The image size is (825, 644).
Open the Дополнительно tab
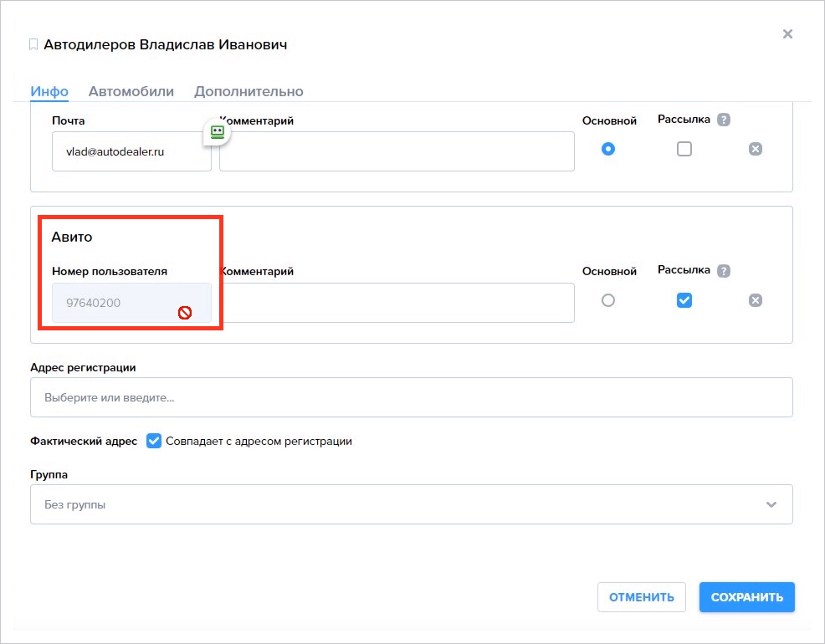[249, 91]
